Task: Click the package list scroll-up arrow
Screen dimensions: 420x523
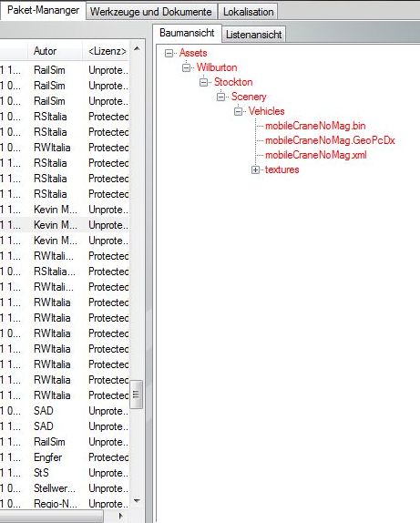Action: (137, 49)
